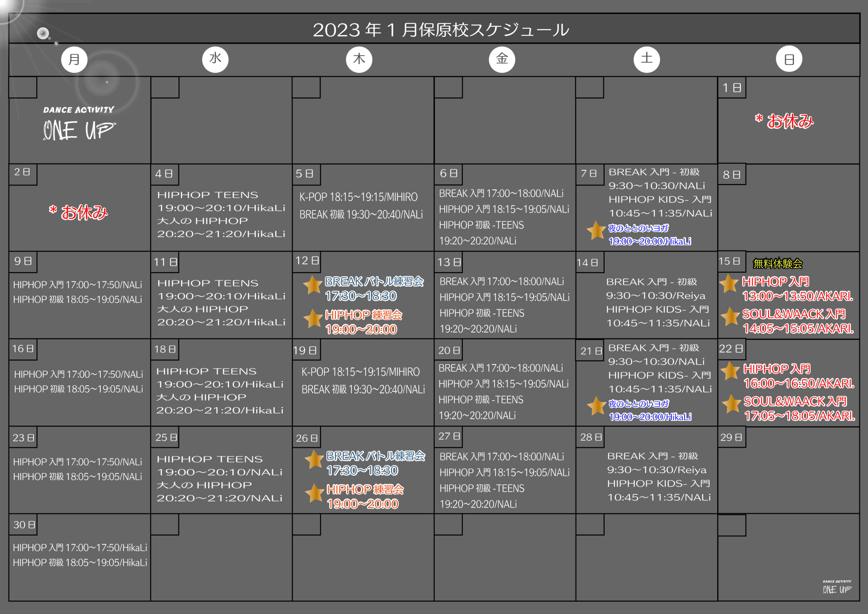Click 23日 HIPHOP 入門 17:00~17:50/NALi
868x614 pixels.
pyautogui.click(x=78, y=462)
